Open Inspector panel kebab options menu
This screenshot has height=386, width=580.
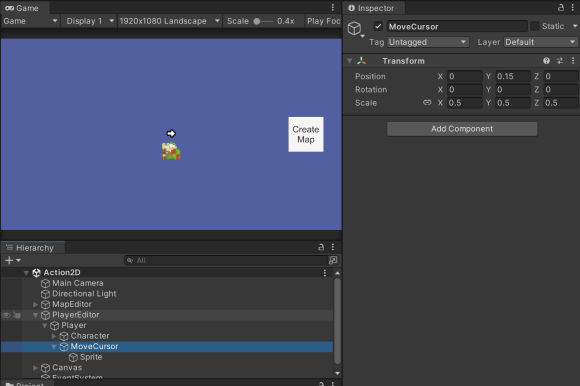[573, 7]
